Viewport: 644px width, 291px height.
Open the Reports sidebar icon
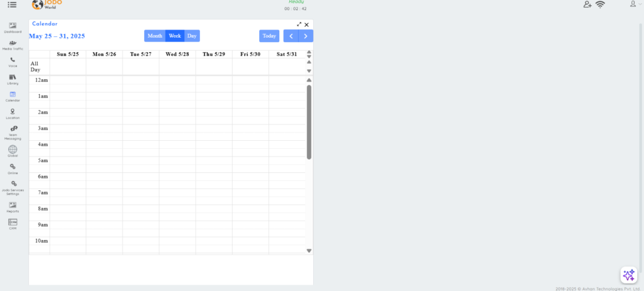pos(13,205)
